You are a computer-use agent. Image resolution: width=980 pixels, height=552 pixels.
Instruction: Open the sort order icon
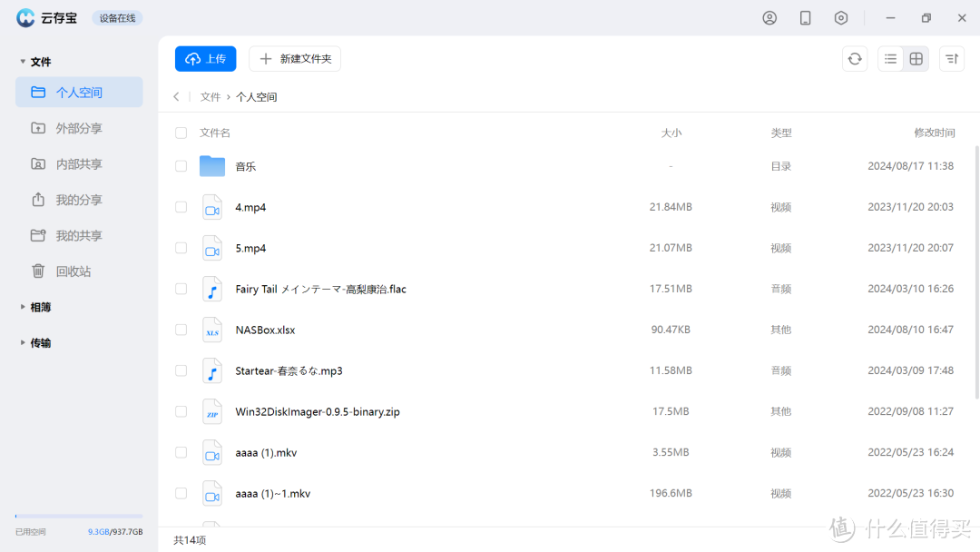point(951,58)
